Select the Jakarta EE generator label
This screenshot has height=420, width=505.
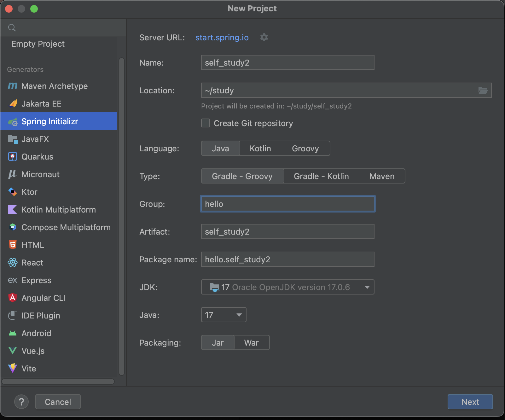(x=41, y=104)
